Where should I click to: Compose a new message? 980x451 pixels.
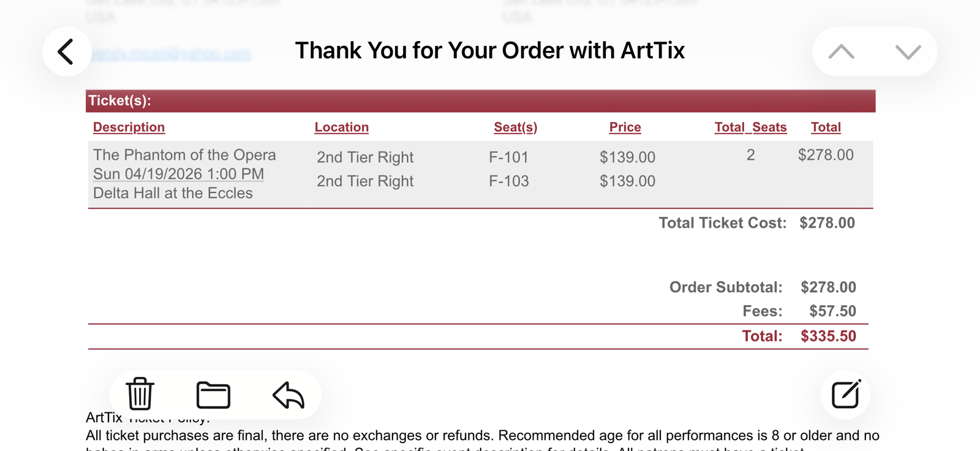click(x=846, y=394)
